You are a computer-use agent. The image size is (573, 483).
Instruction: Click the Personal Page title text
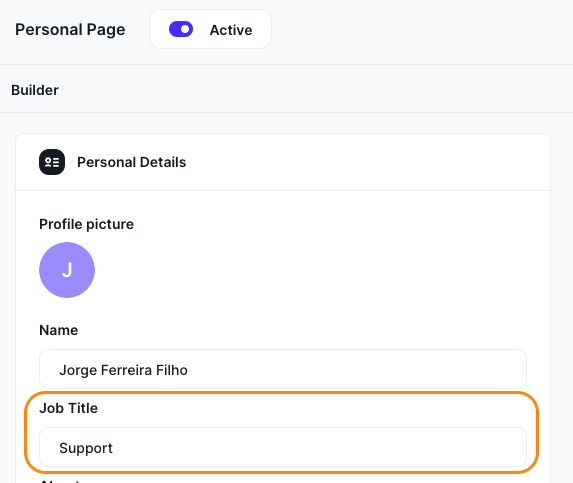click(x=70, y=30)
